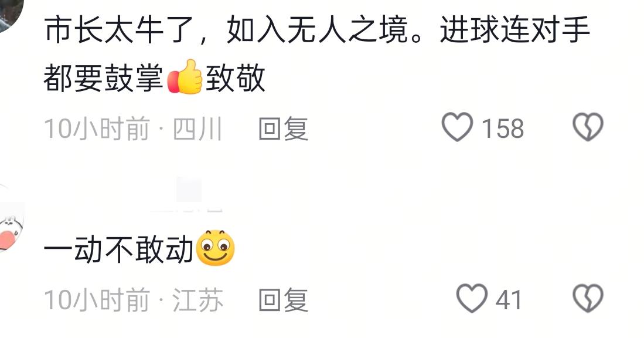644x338 pixels.
Task: Tap 10小时前 timestamp beside 四川
Action: (97, 129)
